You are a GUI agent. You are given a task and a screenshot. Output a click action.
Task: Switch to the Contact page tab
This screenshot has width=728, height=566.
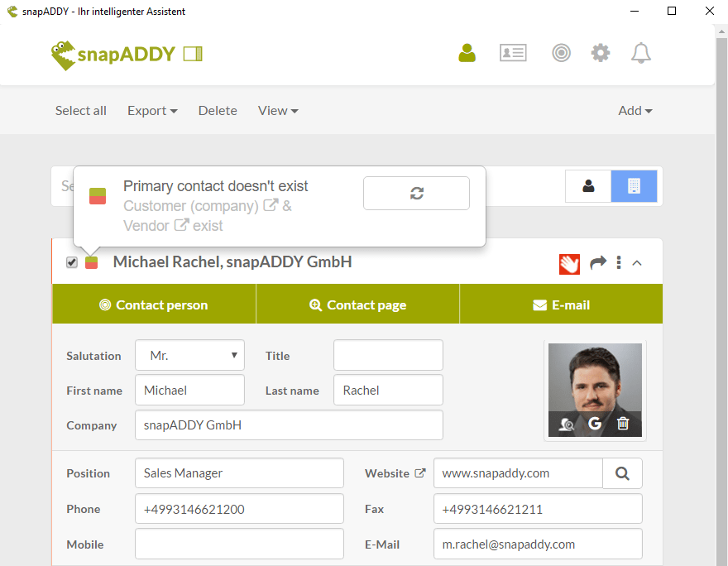click(357, 304)
